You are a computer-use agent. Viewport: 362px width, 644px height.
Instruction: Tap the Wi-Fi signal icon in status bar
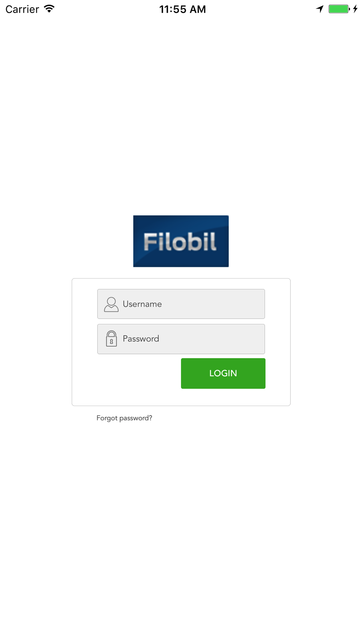click(49, 9)
